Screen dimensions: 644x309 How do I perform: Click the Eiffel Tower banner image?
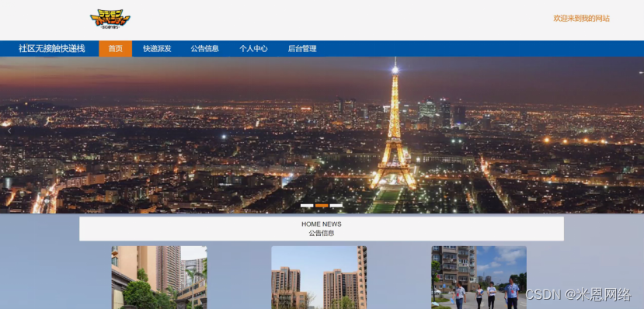(x=322, y=135)
